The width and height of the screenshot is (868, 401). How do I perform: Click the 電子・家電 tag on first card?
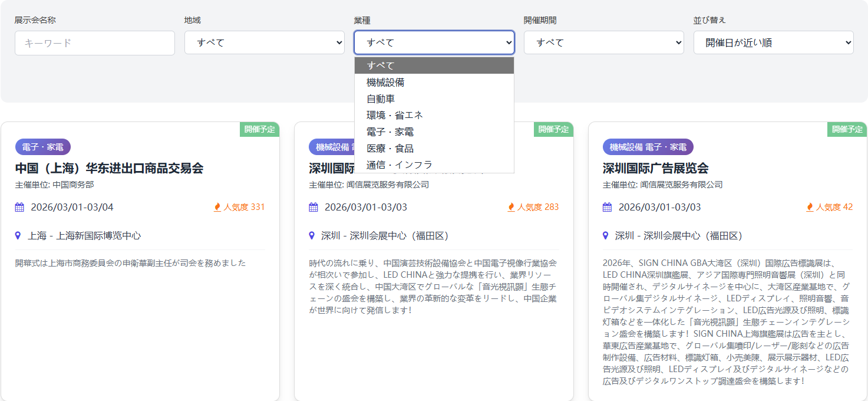pyautogui.click(x=43, y=147)
